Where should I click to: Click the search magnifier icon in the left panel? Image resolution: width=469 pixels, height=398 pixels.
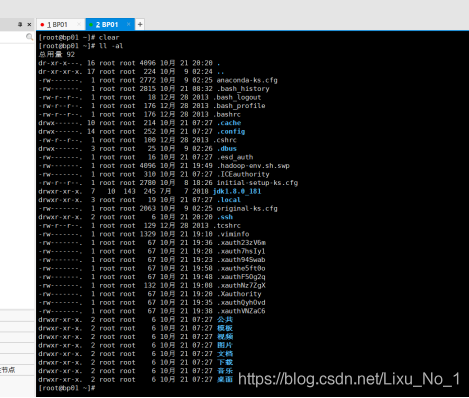pos(29,37)
